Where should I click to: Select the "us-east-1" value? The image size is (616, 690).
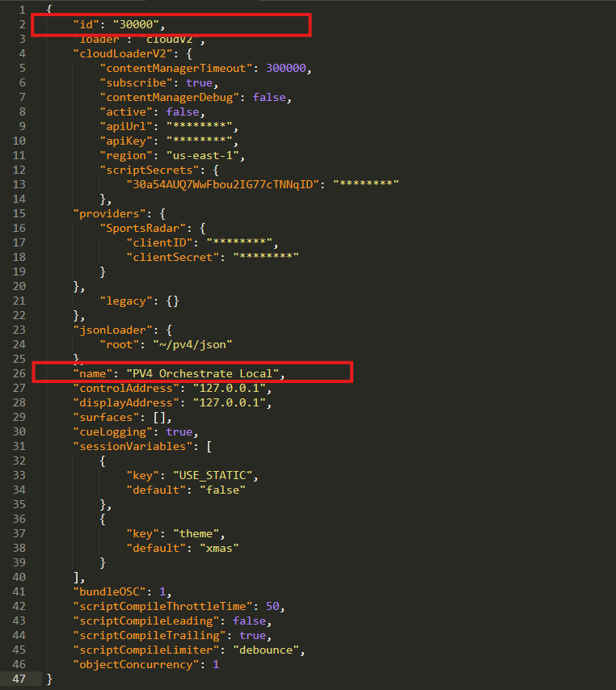203,155
